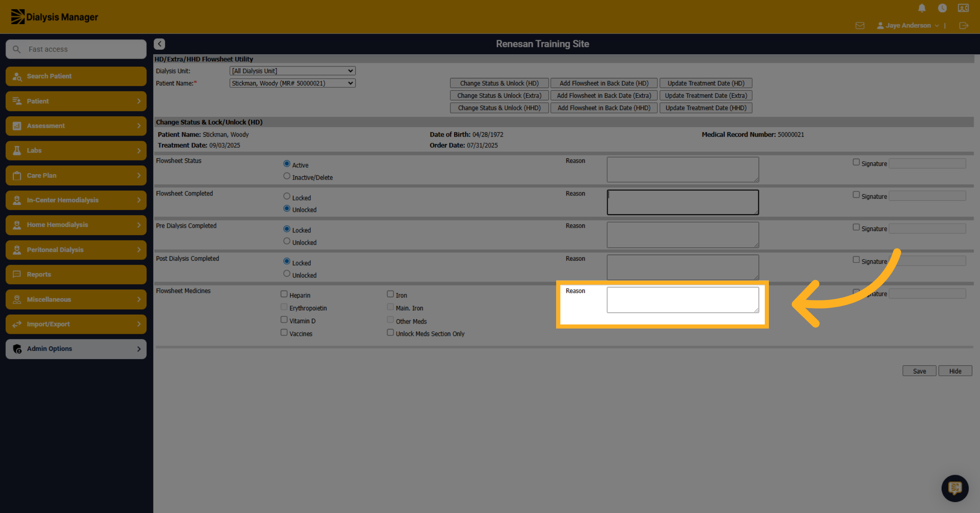
Task: Open the Patient Name dropdown
Action: [292, 83]
